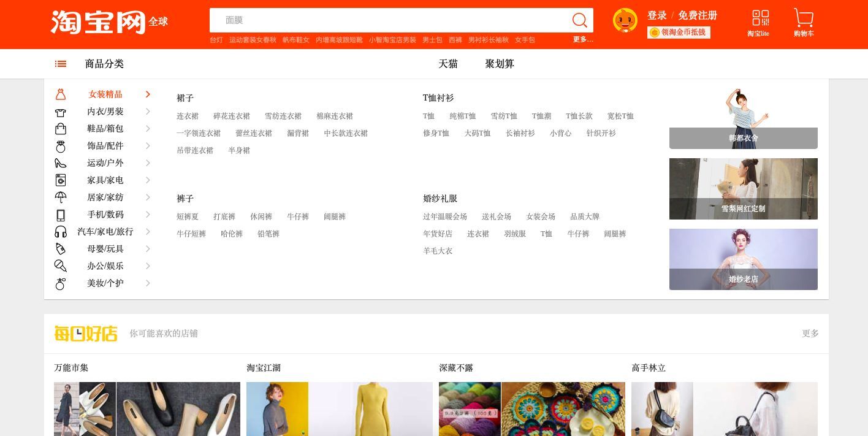Image resolution: width=868 pixels, height=436 pixels.
Task: Select 母婴/玩具 in the category menu
Action: (105, 249)
